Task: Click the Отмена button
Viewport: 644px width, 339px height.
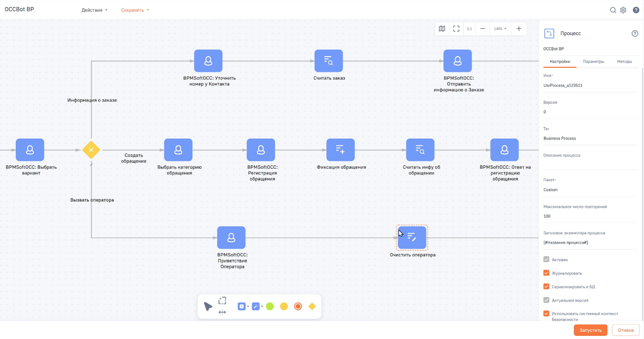Action: point(626,330)
